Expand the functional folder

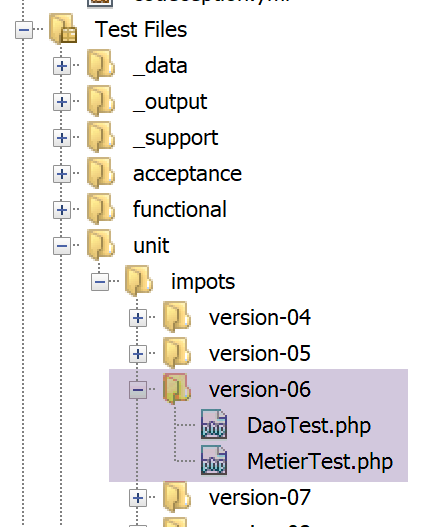(62, 210)
